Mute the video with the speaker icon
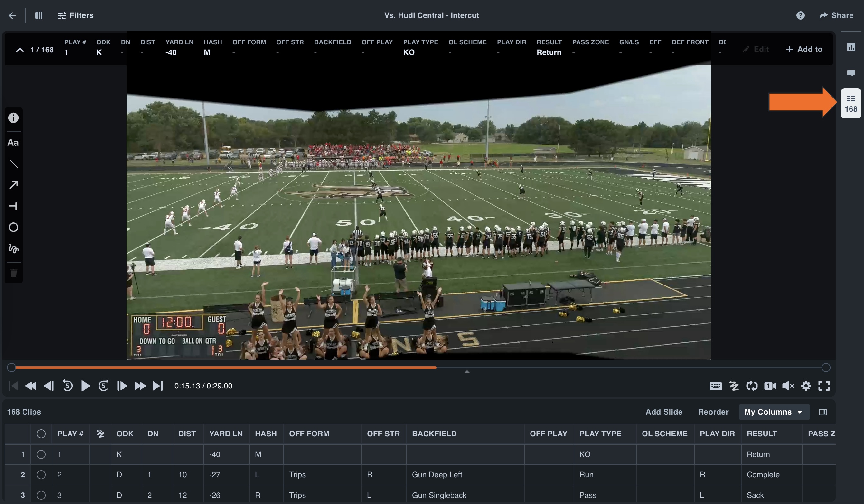 tap(788, 386)
